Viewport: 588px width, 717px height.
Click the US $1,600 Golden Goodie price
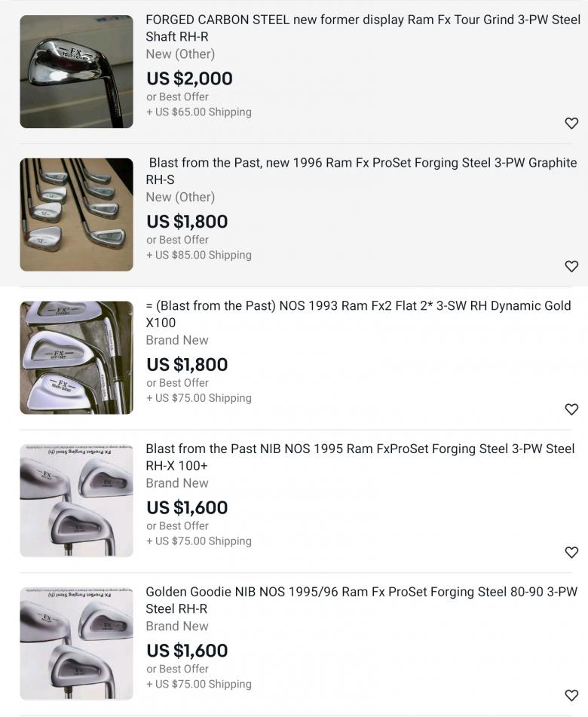coord(187,651)
